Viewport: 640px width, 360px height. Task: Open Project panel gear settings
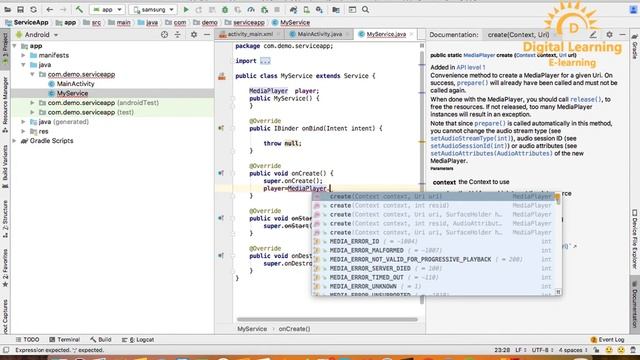point(194,35)
